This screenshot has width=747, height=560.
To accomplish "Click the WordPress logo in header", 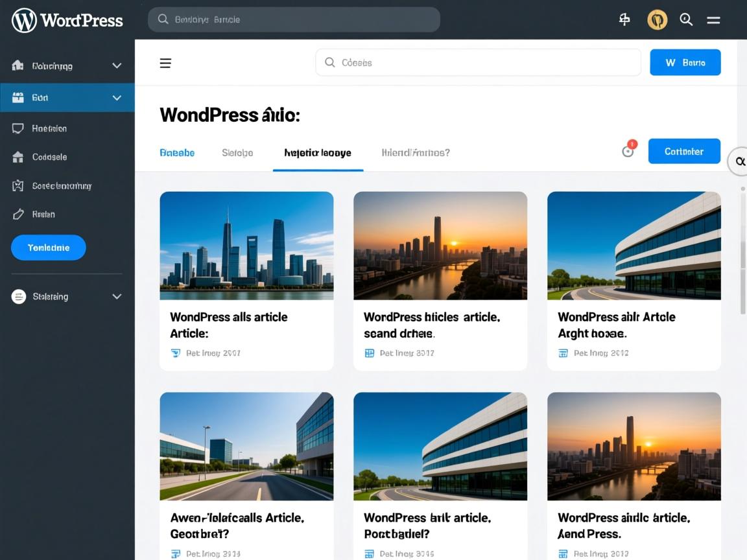I will tap(25, 20).
